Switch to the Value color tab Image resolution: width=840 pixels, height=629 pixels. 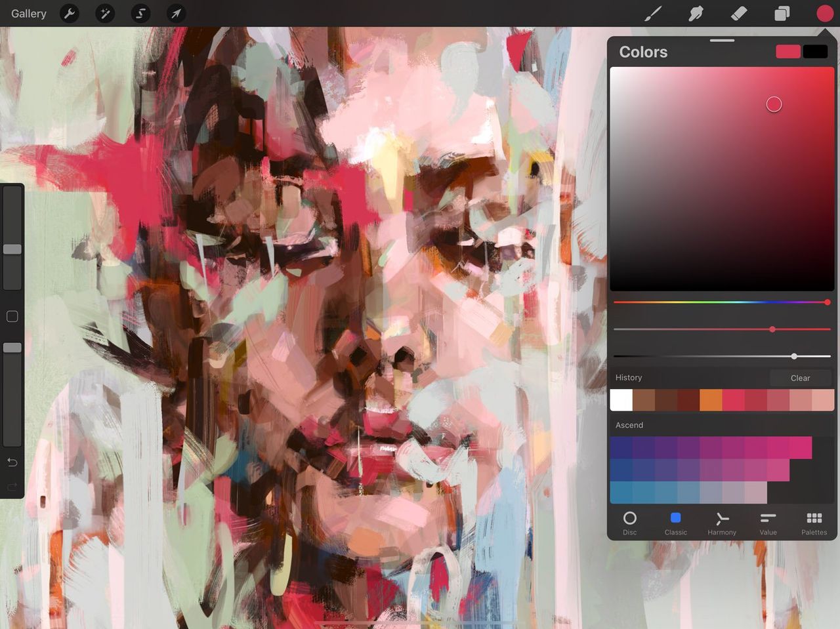[x=768, y=523]
